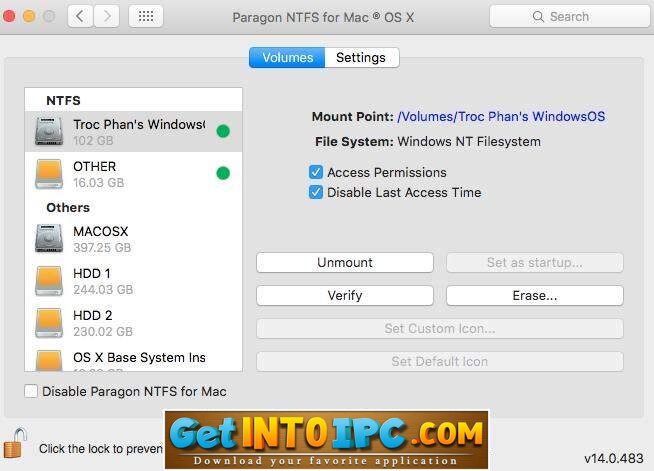Click the forward navigation arrow

click(x=107, y=17)
